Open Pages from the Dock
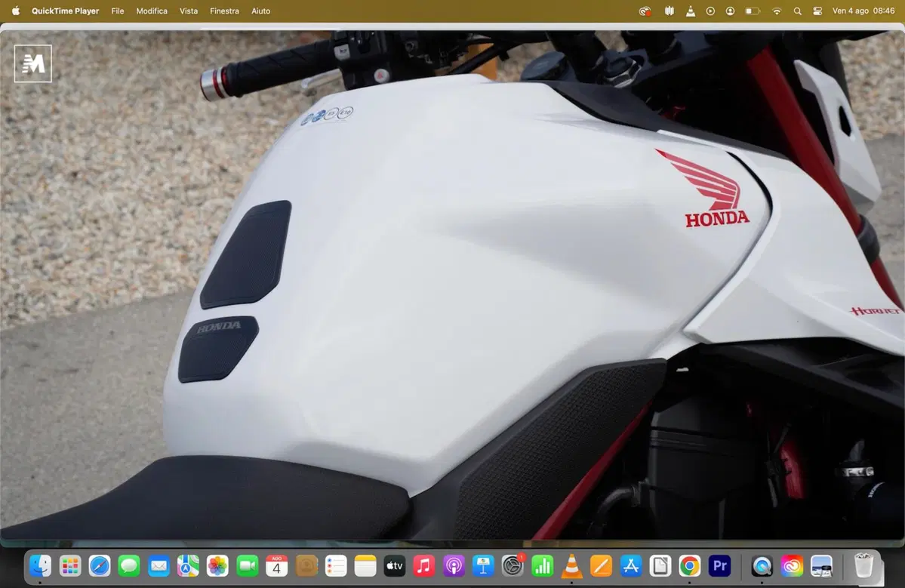 (x=602, y=566)
